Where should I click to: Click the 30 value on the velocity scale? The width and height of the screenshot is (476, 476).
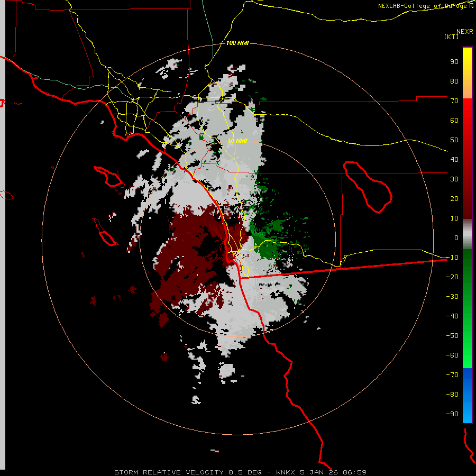click(454, 179)
